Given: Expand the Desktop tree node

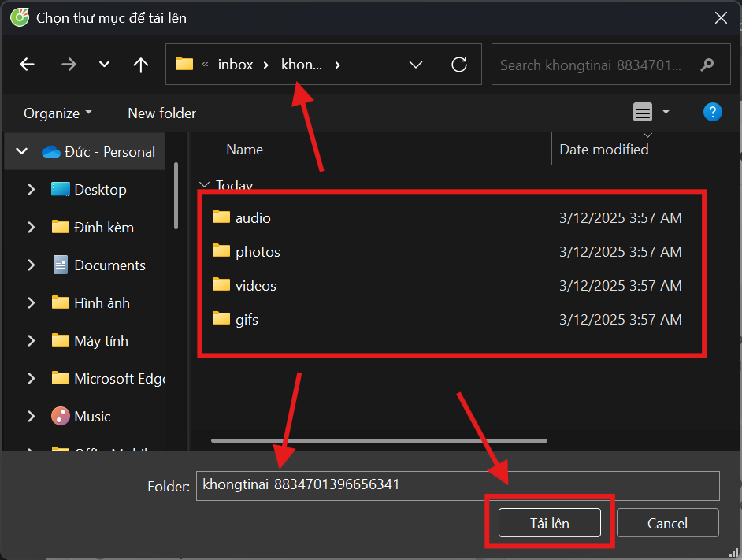Looking at the screenshot, I should pos(32,189).
